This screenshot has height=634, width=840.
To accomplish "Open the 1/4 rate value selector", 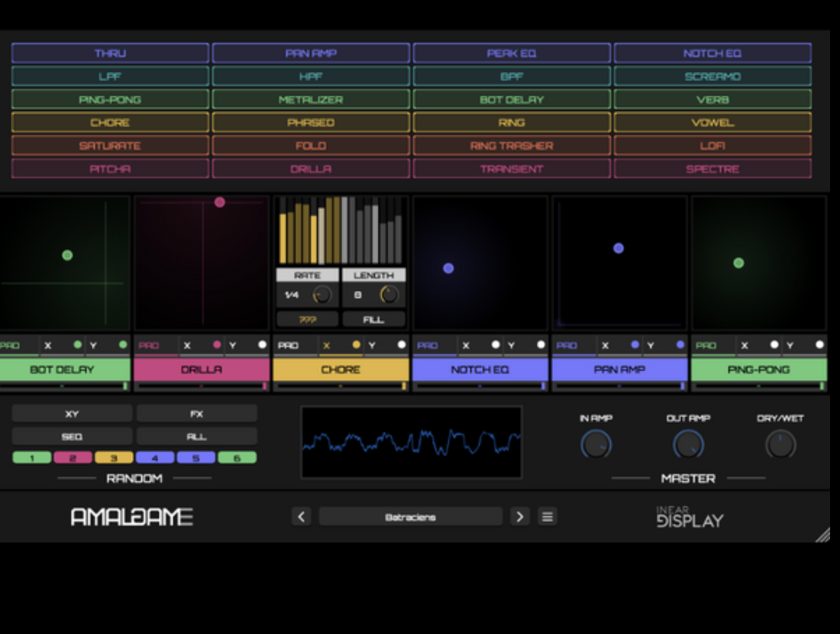I will [292, 295].
